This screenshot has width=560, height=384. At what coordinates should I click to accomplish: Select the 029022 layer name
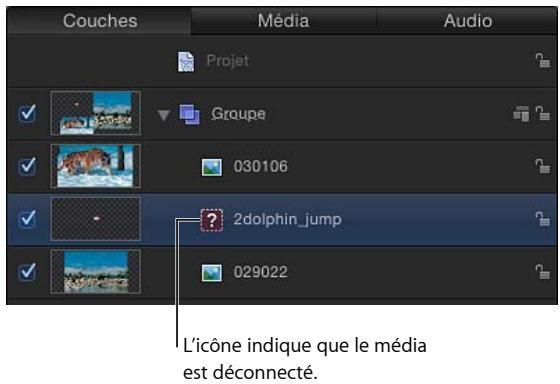(x=260, y=272)
